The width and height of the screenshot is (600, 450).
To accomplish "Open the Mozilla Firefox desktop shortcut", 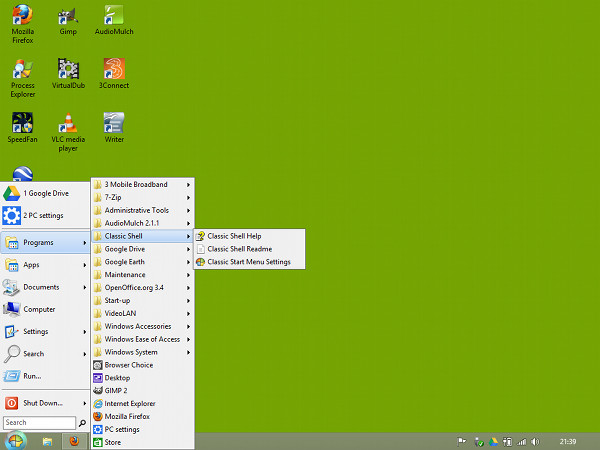I will coord(23,24).
